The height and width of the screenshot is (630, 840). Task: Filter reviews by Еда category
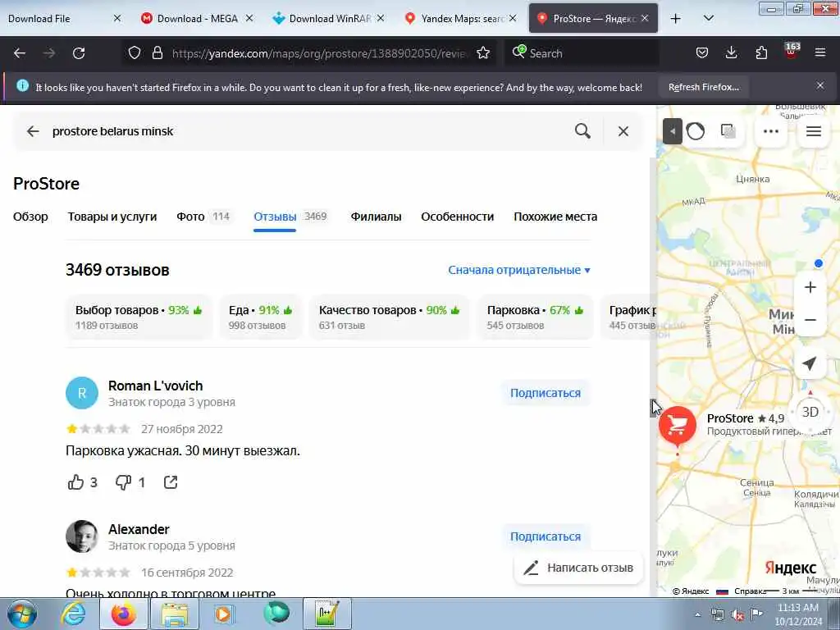pos(260,317)
